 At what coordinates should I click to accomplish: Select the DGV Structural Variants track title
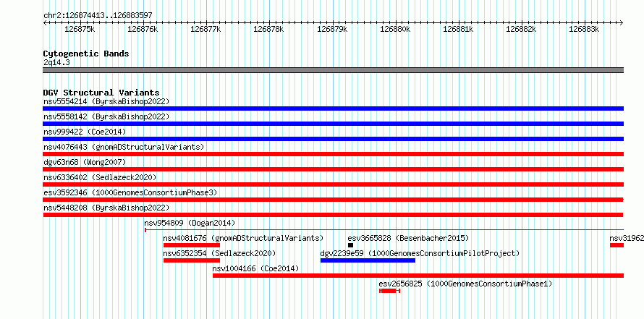click(x=101, y=93)
